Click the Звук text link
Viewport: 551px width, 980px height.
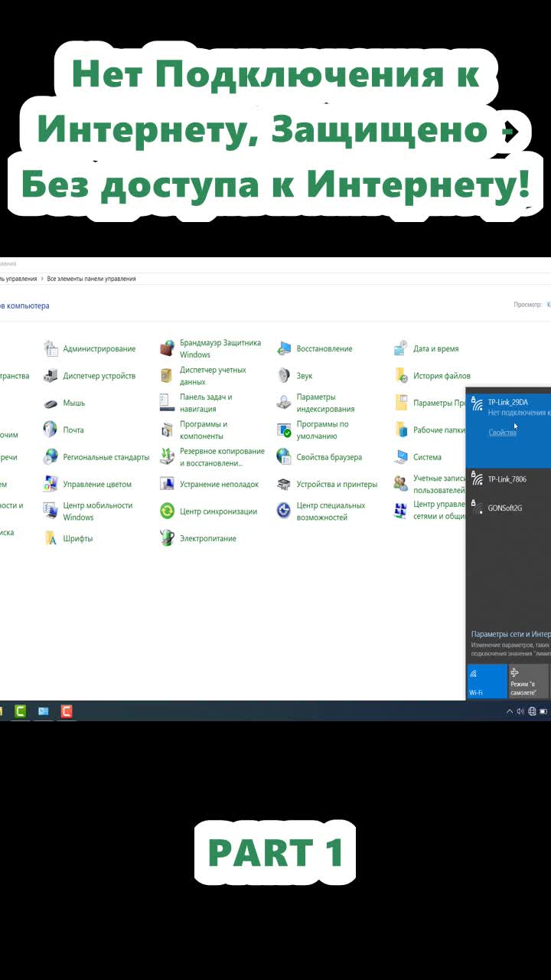pyautogui.click(x=305, y=376)
